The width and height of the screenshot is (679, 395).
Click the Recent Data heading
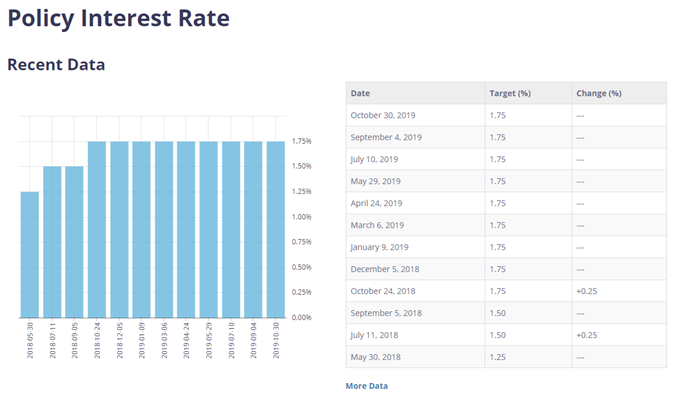(x=56, y=65)
